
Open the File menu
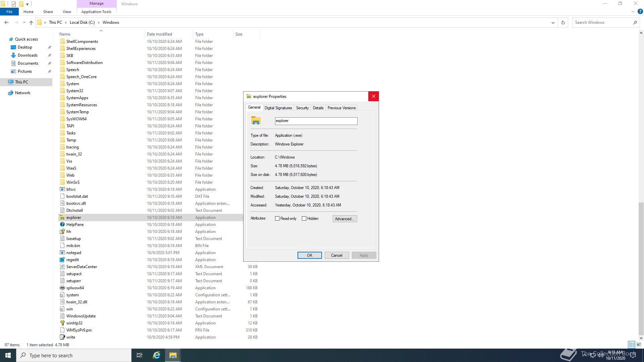[x=9, y=11]
